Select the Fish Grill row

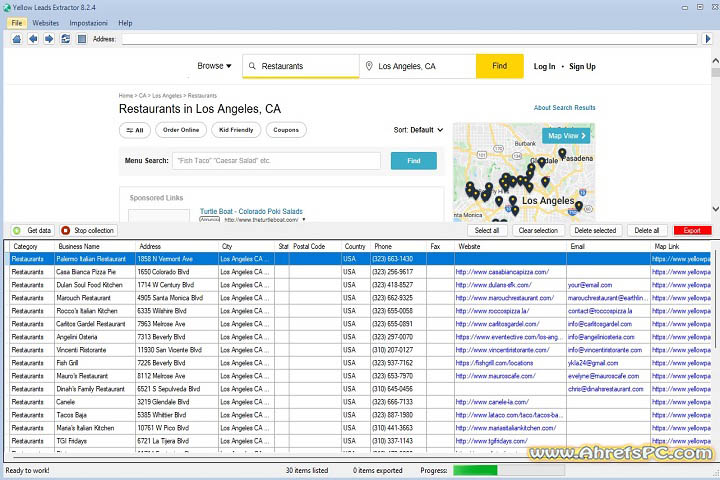[360, 363]
